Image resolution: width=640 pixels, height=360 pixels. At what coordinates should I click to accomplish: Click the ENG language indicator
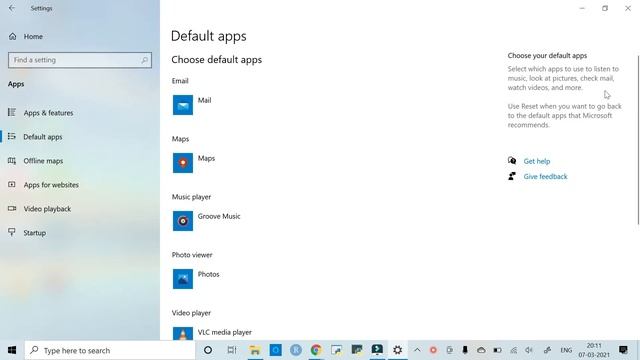[x=566, y=350]
